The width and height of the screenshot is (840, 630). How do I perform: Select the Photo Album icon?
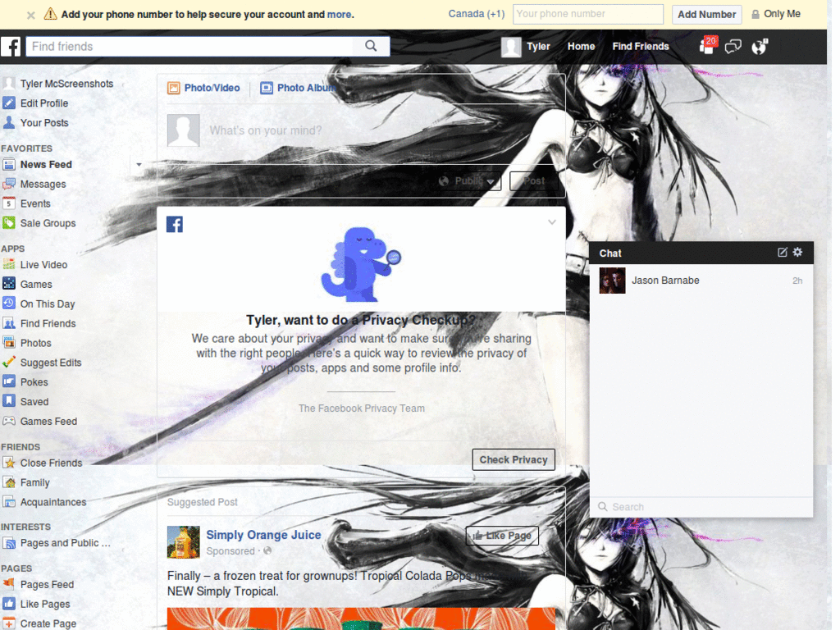coord(267,87)
